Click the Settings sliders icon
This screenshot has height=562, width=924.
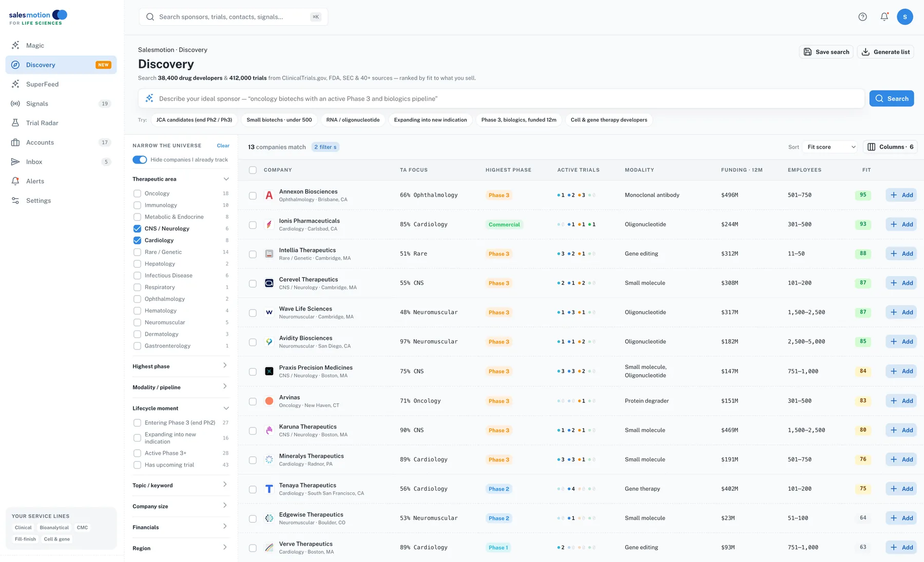[15, 201]
